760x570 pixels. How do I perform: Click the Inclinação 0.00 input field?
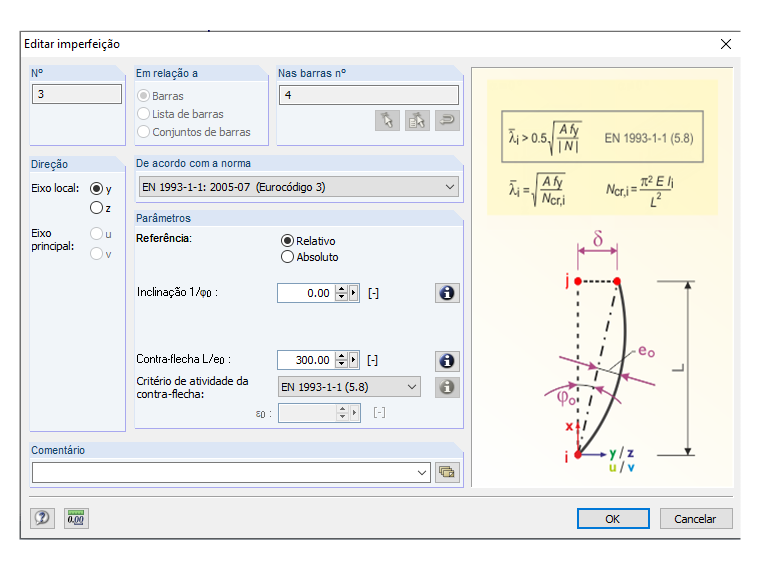point(306,293)
